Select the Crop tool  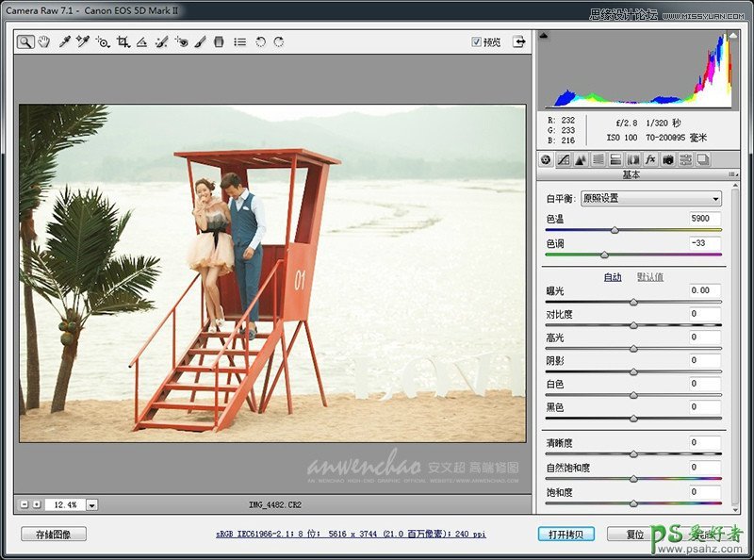pyautogui.click(x=123, y=42)
